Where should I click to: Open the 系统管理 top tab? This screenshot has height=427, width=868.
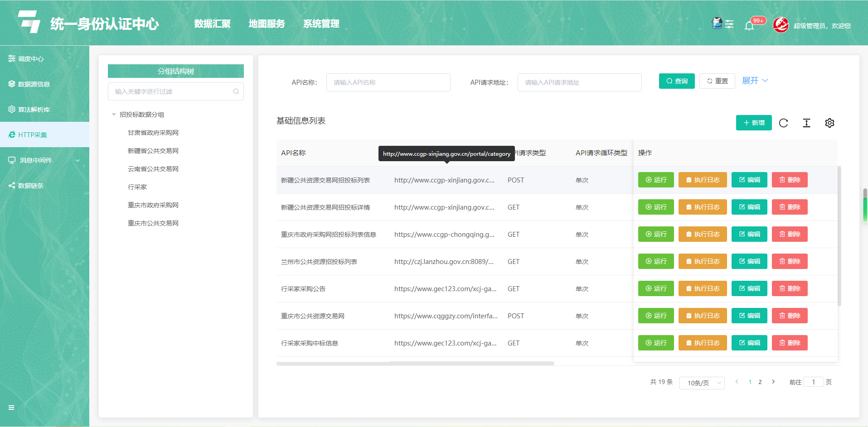click(x=321, y=24)
